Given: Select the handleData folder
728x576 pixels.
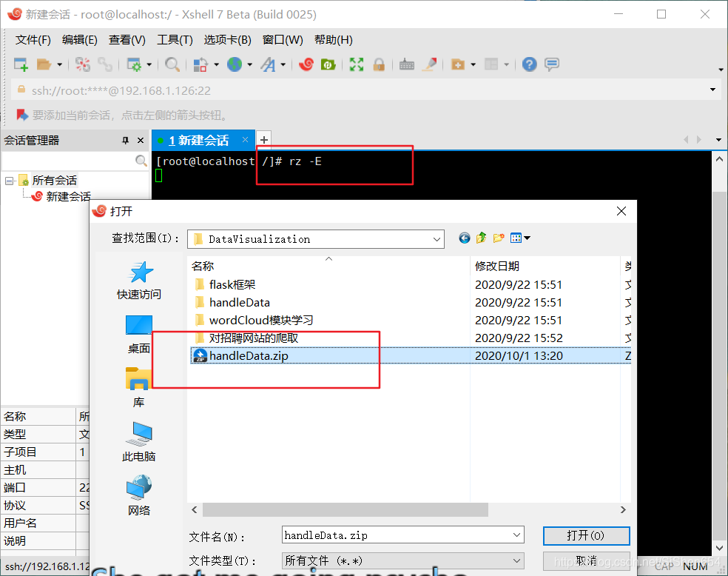Looking at the screenshot, I should (239, 302).
